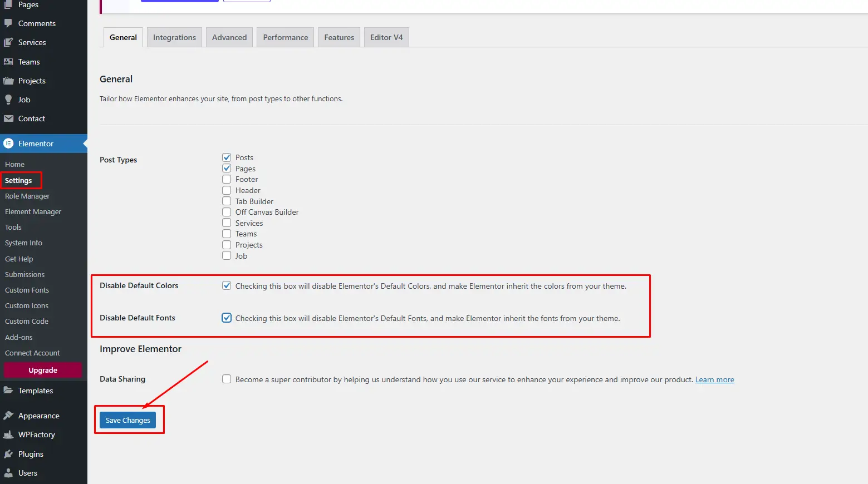Click the Teams sidebar icon
This screenshot has height=484, width=868.
(x=8, y=62)
